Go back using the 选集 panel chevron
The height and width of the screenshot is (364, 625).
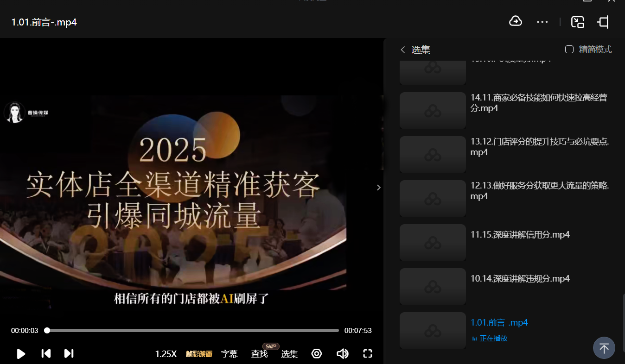click(402, 50)
